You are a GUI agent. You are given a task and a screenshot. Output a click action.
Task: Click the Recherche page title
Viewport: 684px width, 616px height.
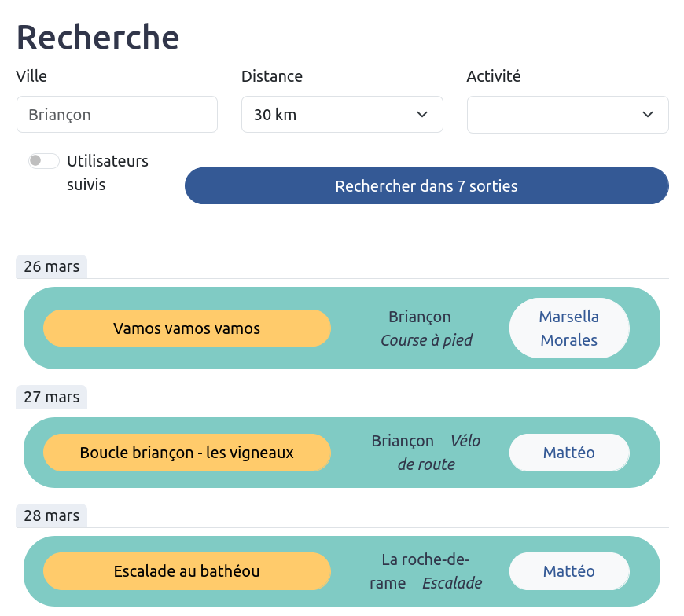(97, 36)
